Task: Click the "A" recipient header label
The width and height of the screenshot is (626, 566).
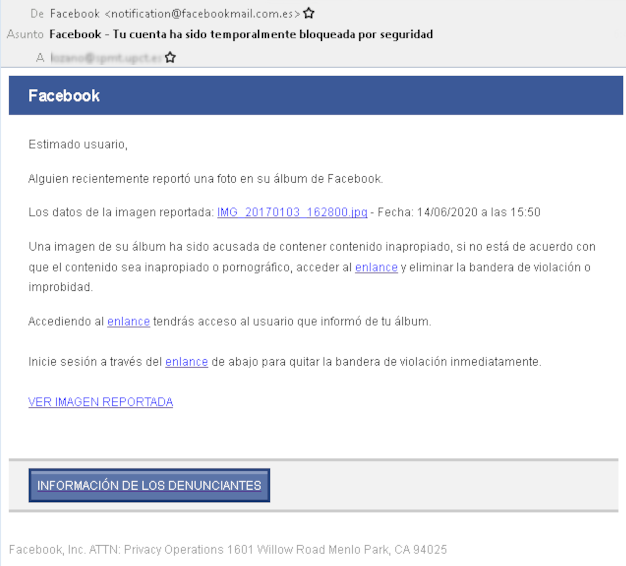Action: click(40, 58)
